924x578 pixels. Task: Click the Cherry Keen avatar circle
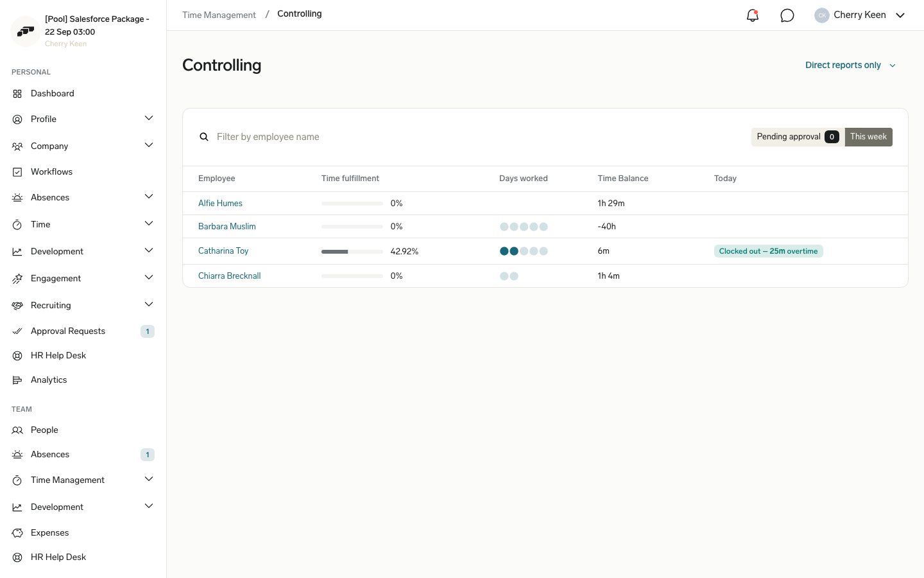coord(822,15)
